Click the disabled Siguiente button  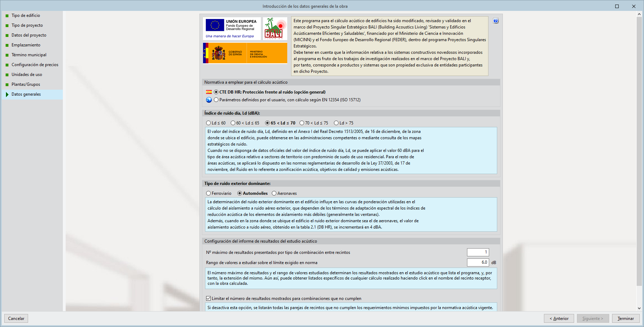[x=593, y=319]
